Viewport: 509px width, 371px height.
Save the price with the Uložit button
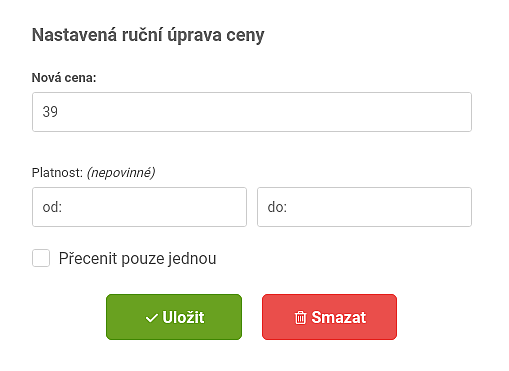click(174, 317)
